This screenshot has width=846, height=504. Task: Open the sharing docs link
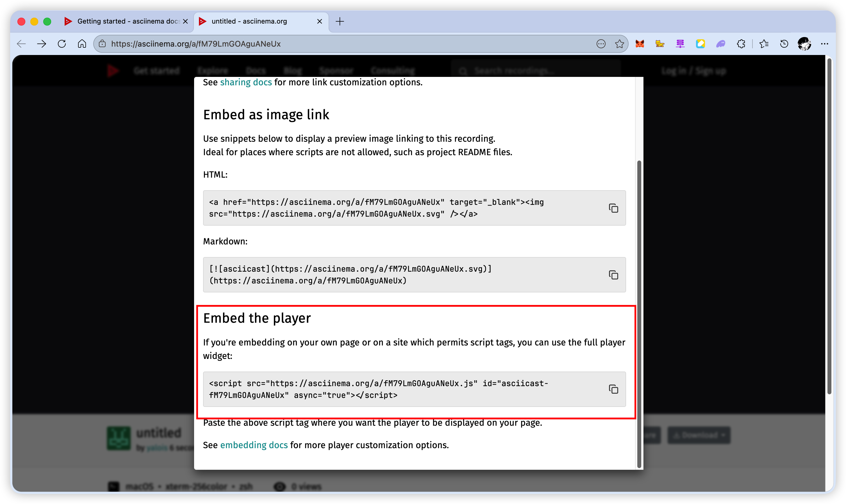(246, 82)
